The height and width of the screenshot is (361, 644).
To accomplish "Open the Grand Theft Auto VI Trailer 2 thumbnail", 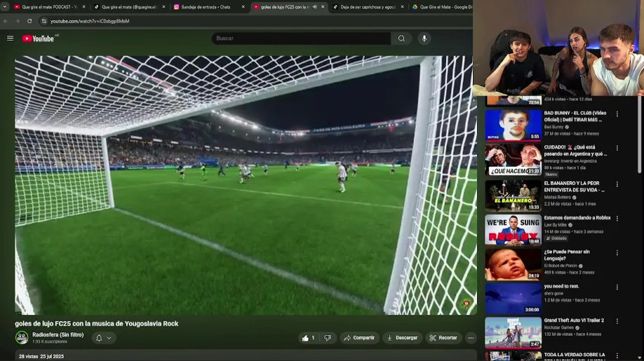I will 513,333.
